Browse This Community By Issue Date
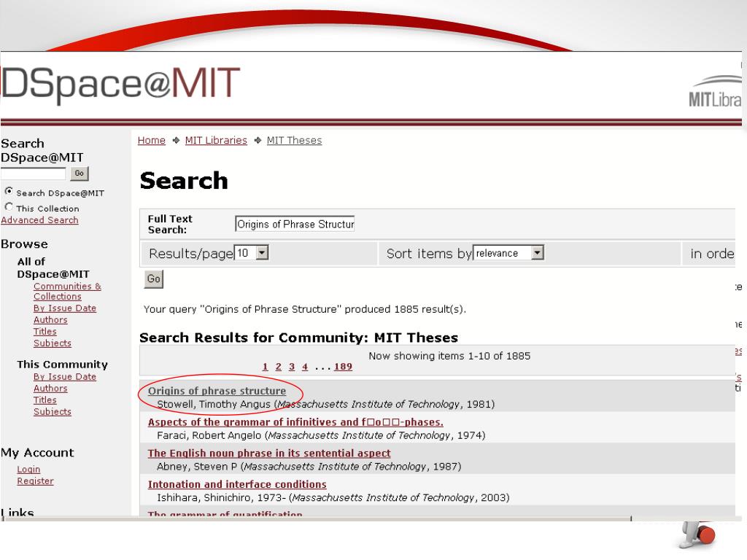Image resolution: width=747 pixels, height=560 pixels. coord(65,377)
